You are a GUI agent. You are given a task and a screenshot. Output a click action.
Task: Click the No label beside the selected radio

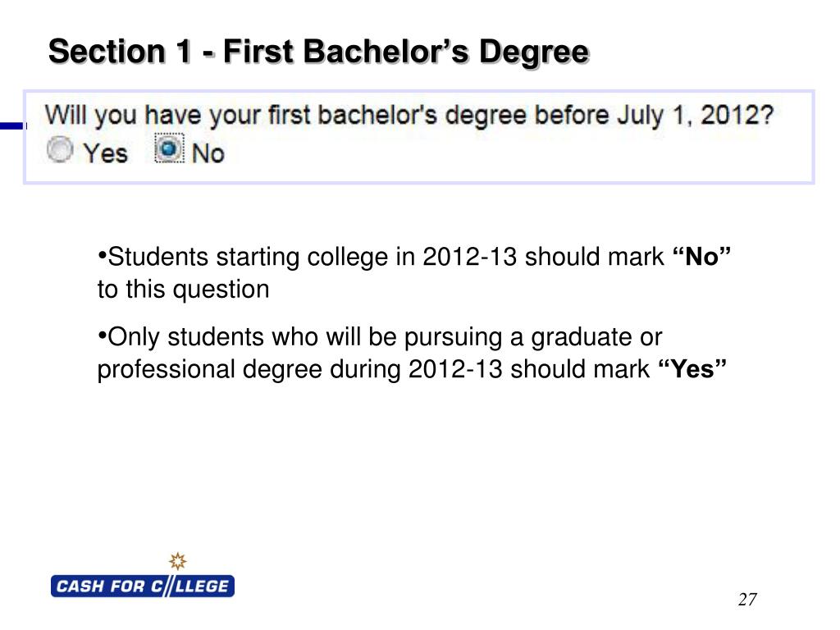click(208, 153)
